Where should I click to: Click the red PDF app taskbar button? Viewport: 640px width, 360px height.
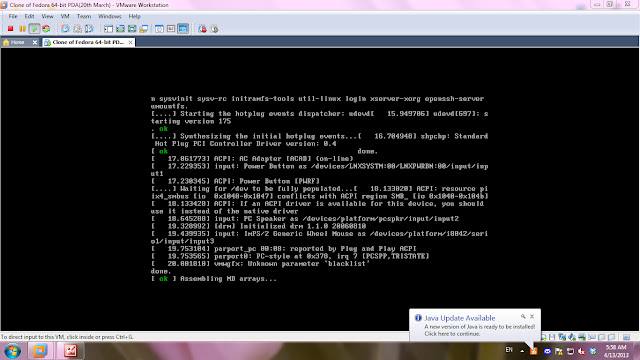click(70, 351)
